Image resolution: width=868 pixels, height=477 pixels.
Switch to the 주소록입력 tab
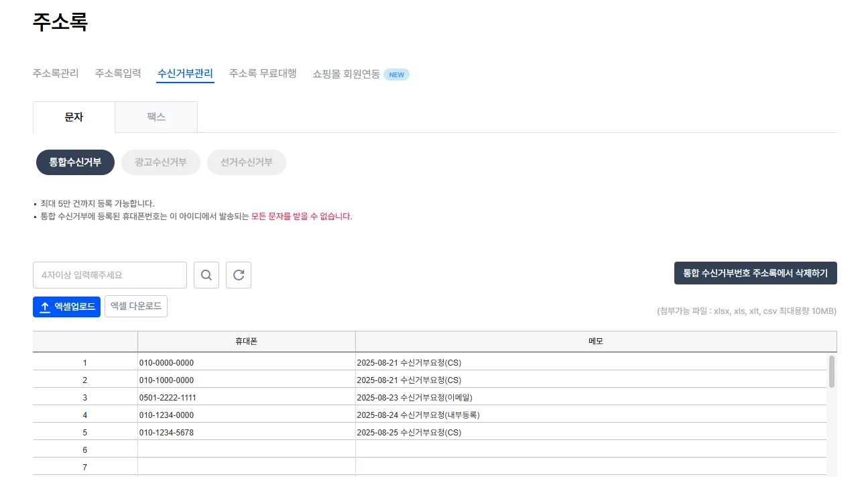[x=118, y=73]
